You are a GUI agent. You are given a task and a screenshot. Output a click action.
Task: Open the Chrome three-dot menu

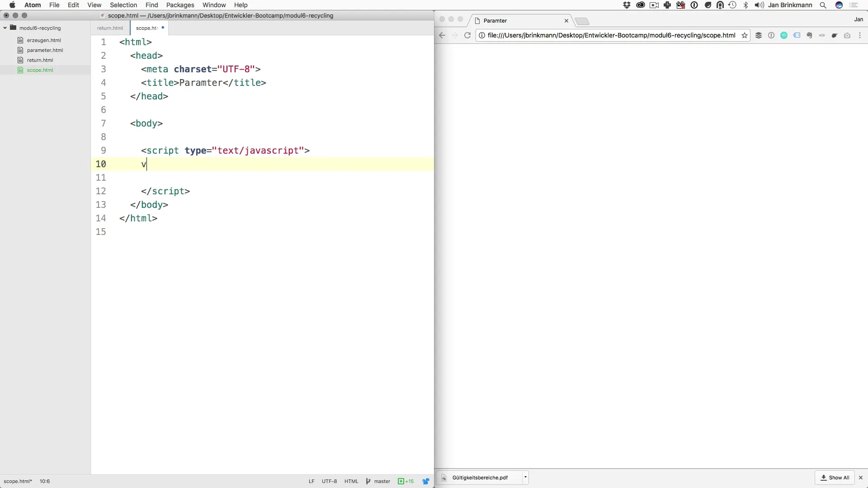tap(860, 35)
